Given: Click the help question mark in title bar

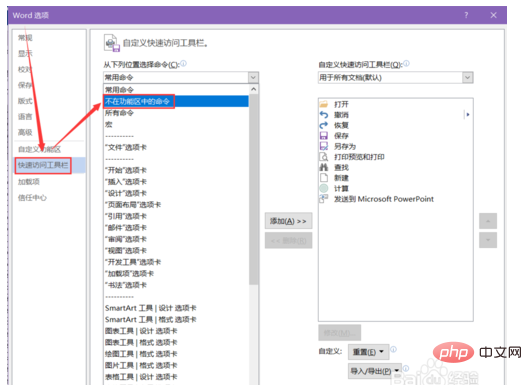Looking at the screenshot, I should tap(466, 15).
